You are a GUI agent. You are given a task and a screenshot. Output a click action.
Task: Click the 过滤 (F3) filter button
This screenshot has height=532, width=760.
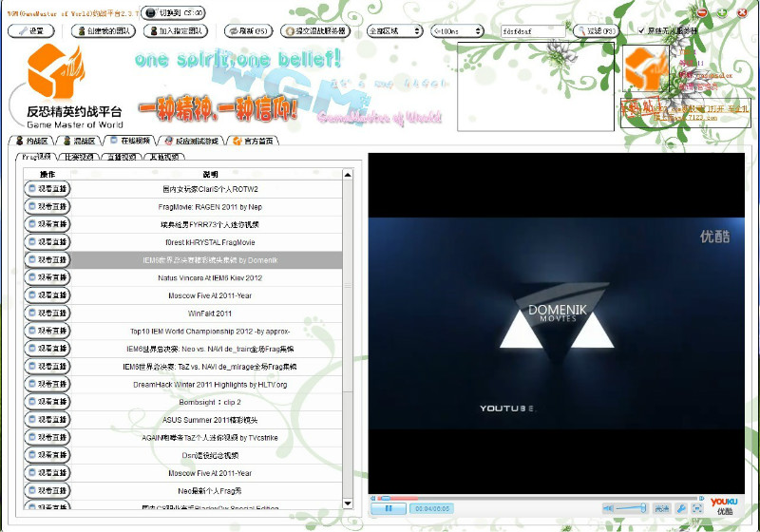(x=596, y=31)
